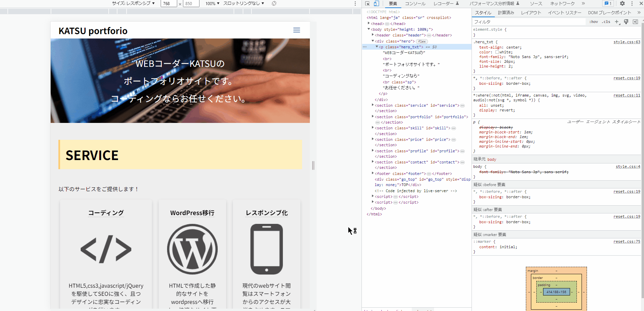
Task: Switch to the レコーダー tab
Action: click(x=446, y=3)
